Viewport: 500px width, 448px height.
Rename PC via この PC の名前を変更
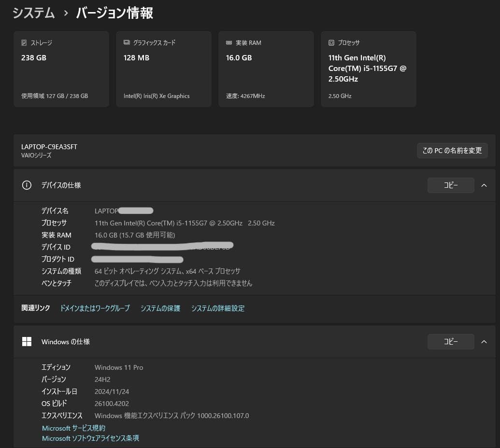tap(452, 151)
